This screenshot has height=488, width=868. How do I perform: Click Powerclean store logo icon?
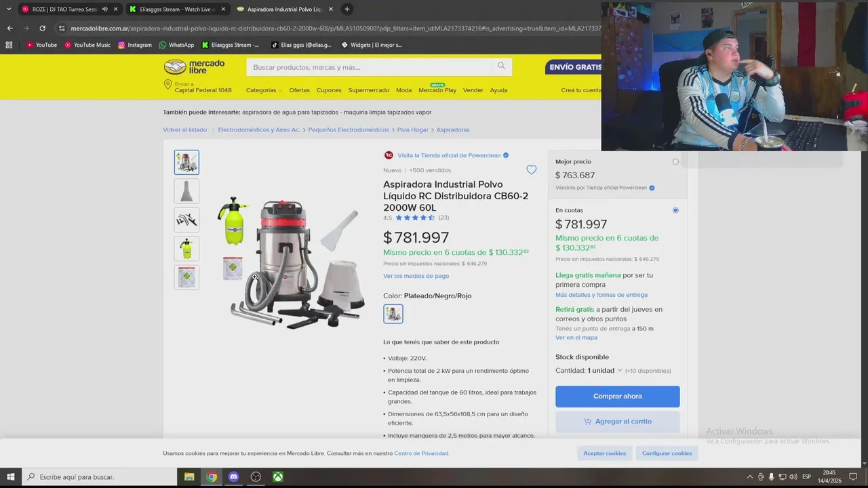389,155
